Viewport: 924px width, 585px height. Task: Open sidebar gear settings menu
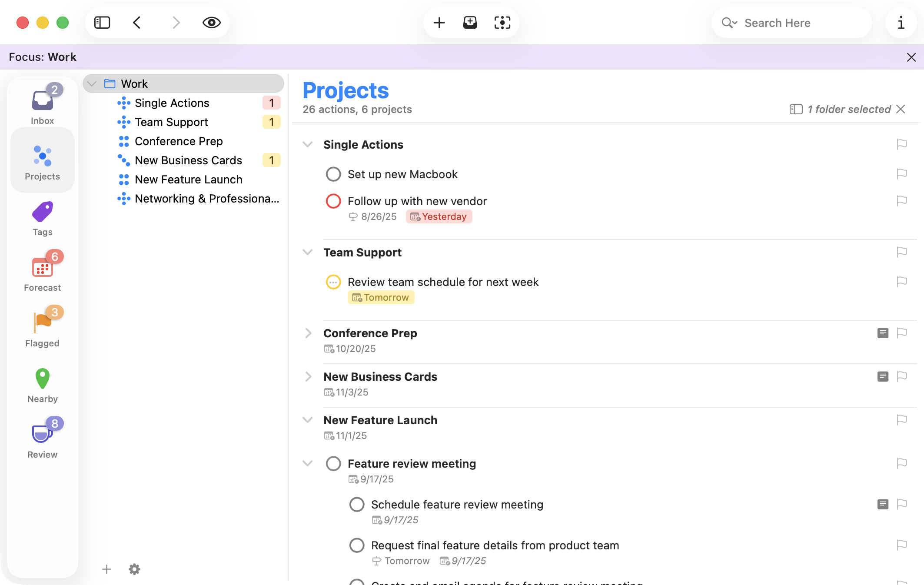tap(134, 569)
